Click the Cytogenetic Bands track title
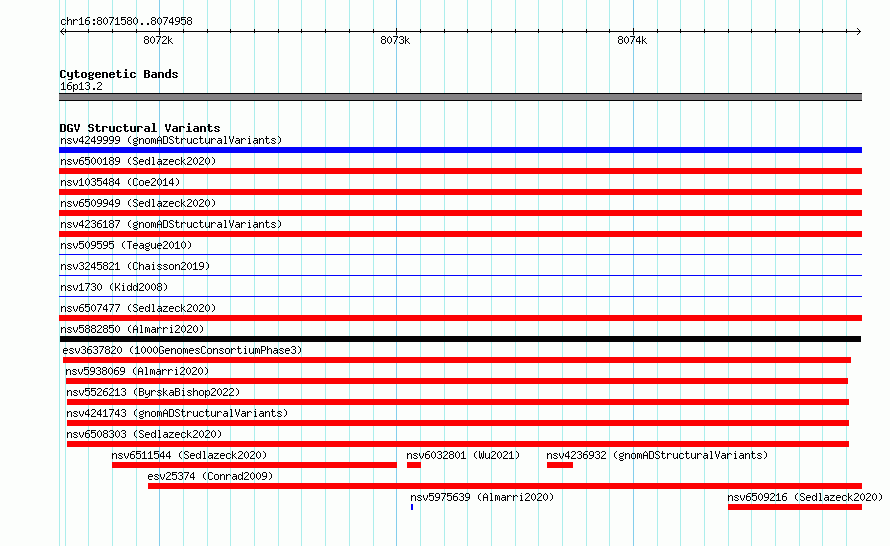The width and height of the screenshot is (890, 546). [x=119, y=74]
